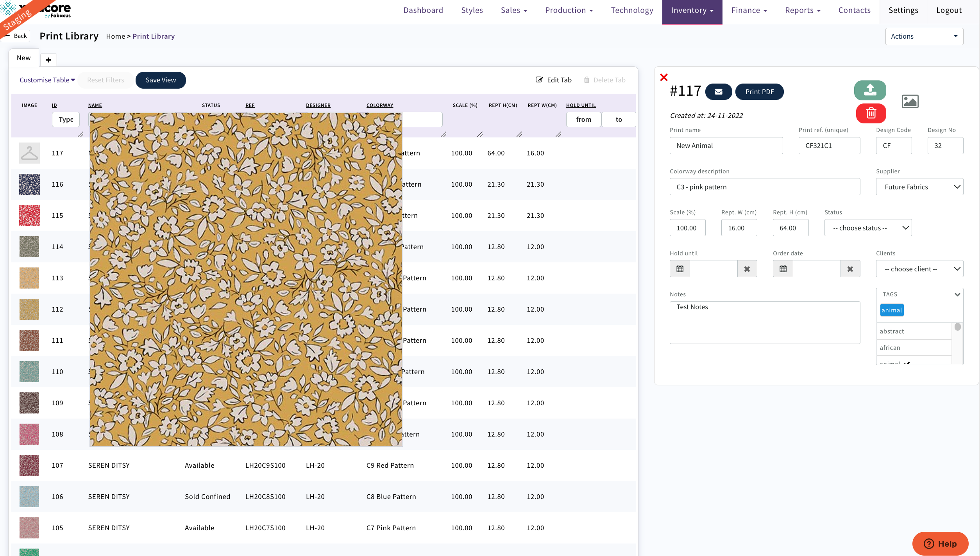Open the choose status dropdown
Image resolution: width=980 pixels, height=556 pixels.
point(868,228)
